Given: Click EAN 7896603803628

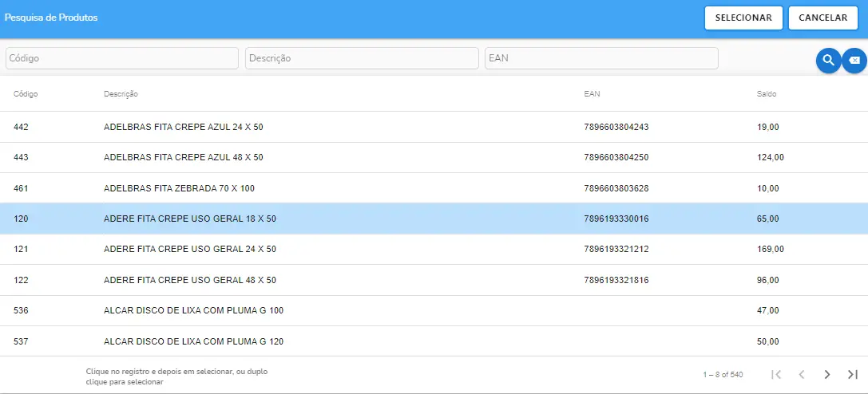Looking at the screenshot, I should click(616, 188).
